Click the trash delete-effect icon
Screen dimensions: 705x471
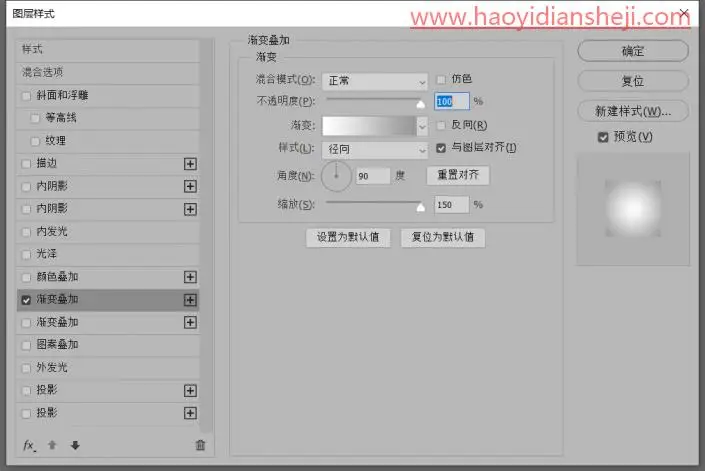[x=201, y=445]
